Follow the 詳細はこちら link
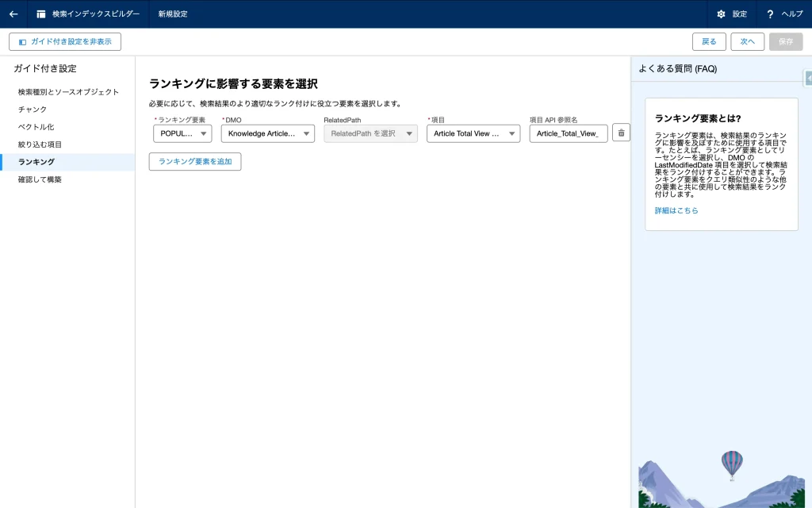The image size is (812, 508). click(x=676, y=210)
